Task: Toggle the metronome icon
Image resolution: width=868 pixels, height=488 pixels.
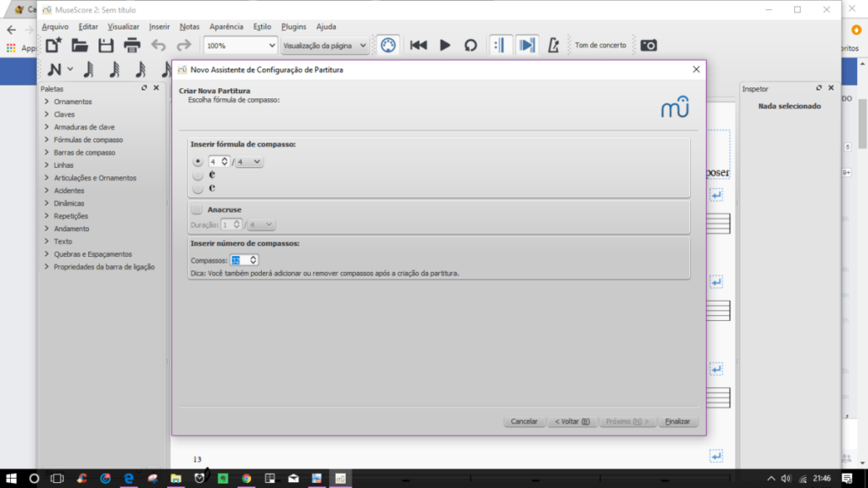Action: coord(554,45)
